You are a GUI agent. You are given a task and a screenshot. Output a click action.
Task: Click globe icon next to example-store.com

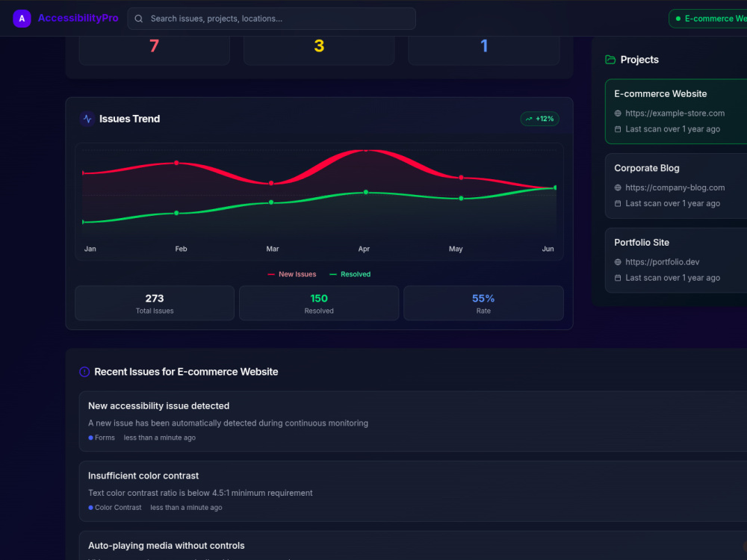pos(618,113)
